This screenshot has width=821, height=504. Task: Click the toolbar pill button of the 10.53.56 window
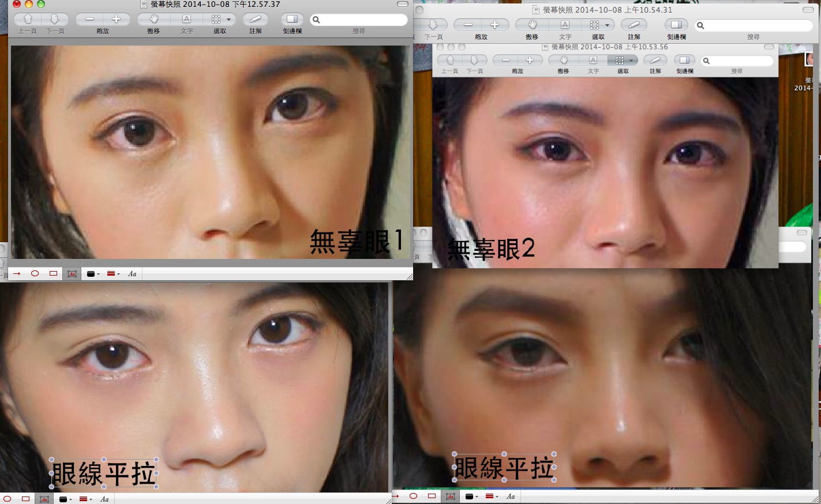769,47
